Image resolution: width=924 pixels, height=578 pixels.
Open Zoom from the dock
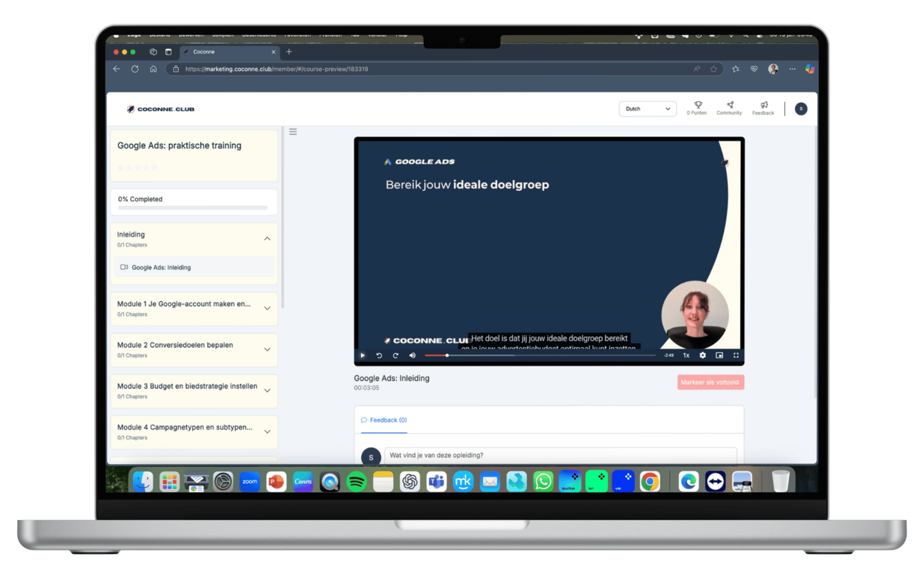pos(249,481)
